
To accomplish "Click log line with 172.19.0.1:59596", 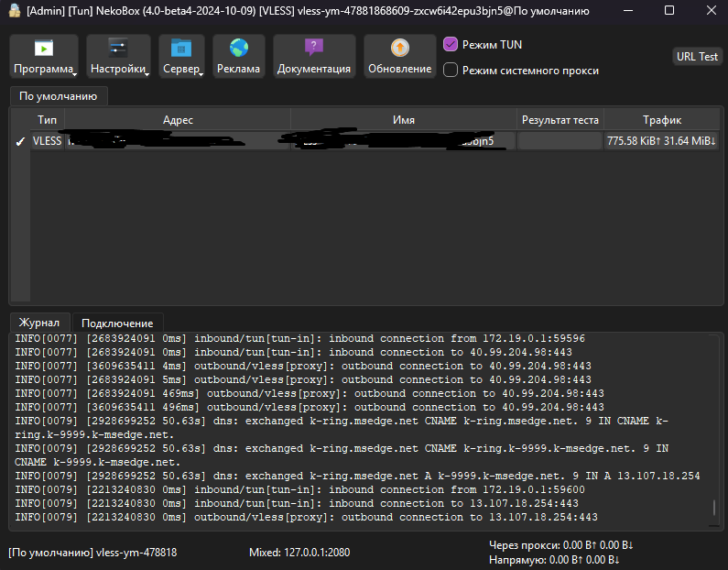I will [300, 339].
